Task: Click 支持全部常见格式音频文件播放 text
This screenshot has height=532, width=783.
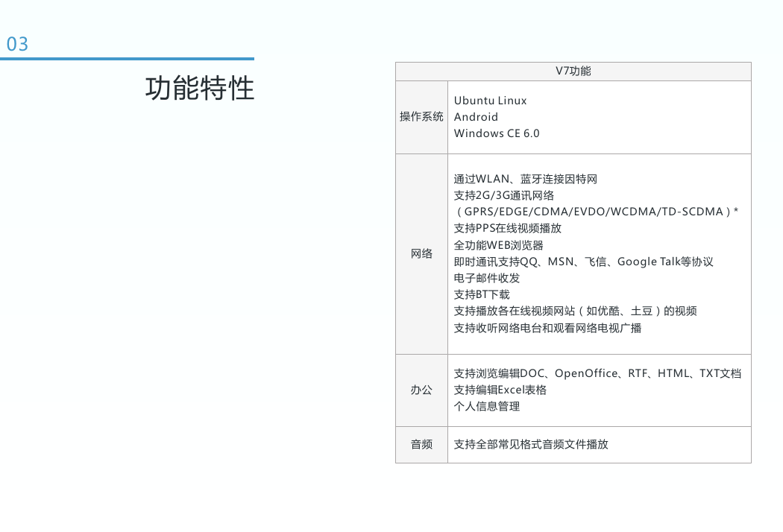Action: [x=531, y=444]
